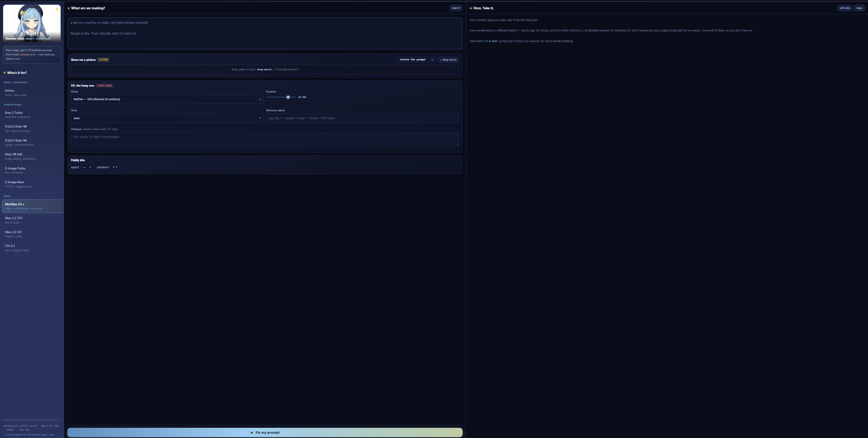
Task: Click the "STRUCTURED" badge
Action: tap(104, 85)
